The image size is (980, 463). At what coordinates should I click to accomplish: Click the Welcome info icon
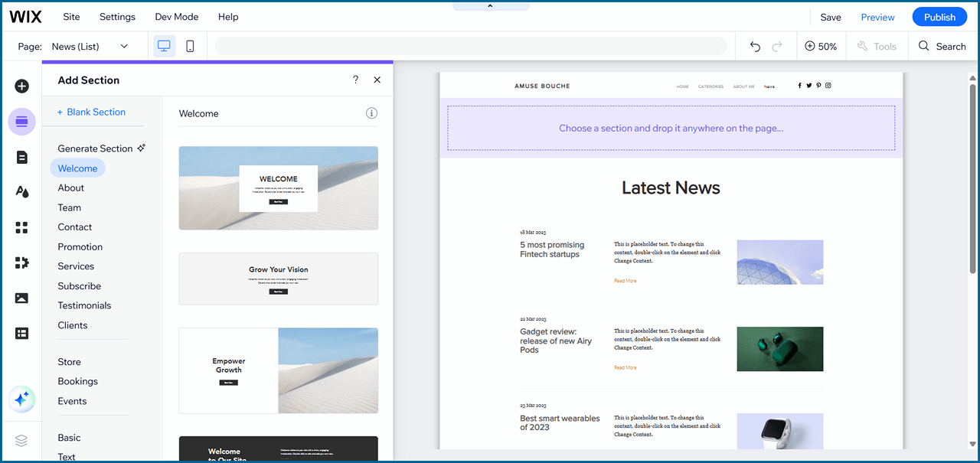click(371, 113)
